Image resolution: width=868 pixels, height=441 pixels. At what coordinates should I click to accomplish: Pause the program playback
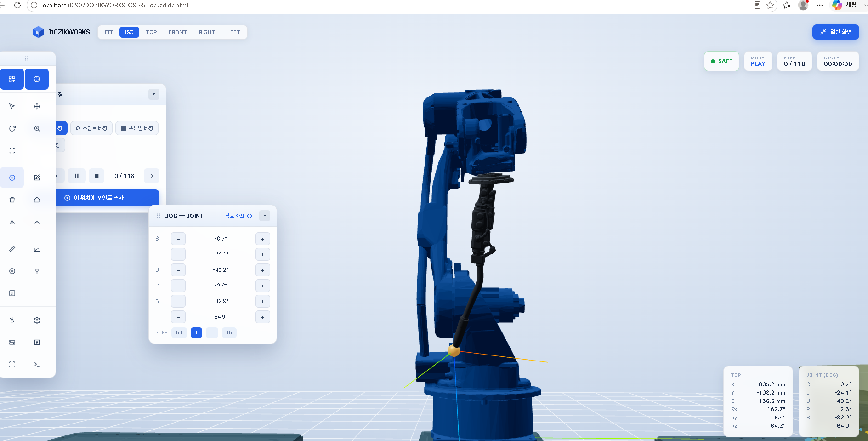point(77,176)
